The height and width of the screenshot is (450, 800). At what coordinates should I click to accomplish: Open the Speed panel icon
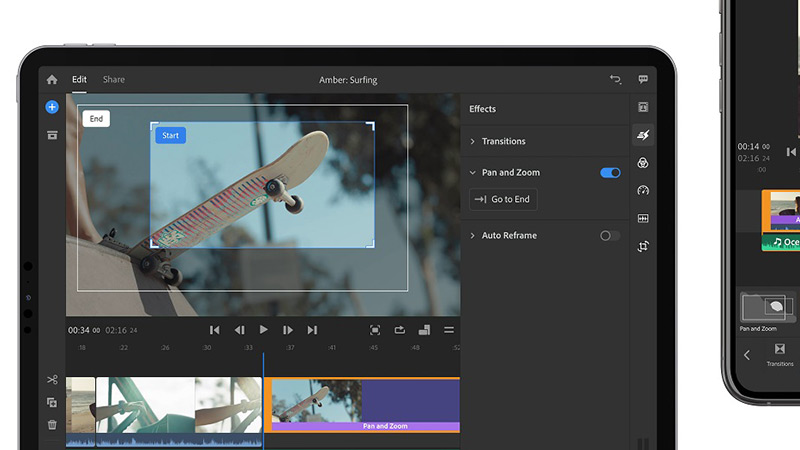click(643, 190)
